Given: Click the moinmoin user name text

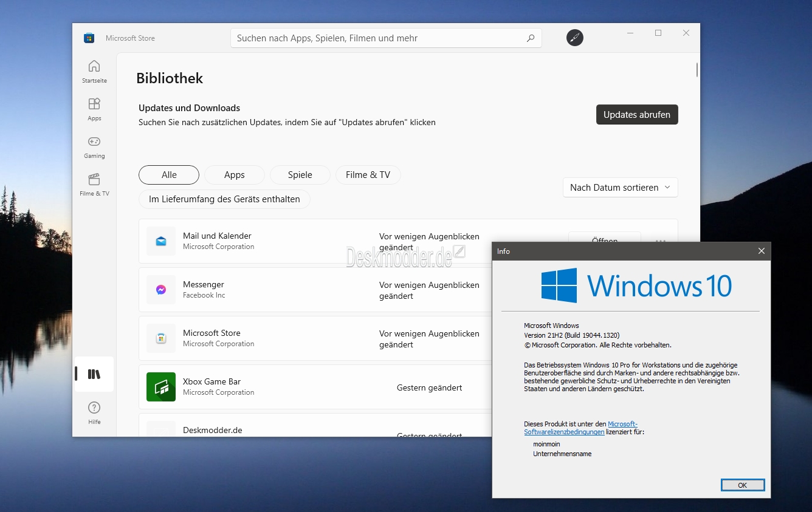Looking at the screenshot, I should (x=546, y=444).
